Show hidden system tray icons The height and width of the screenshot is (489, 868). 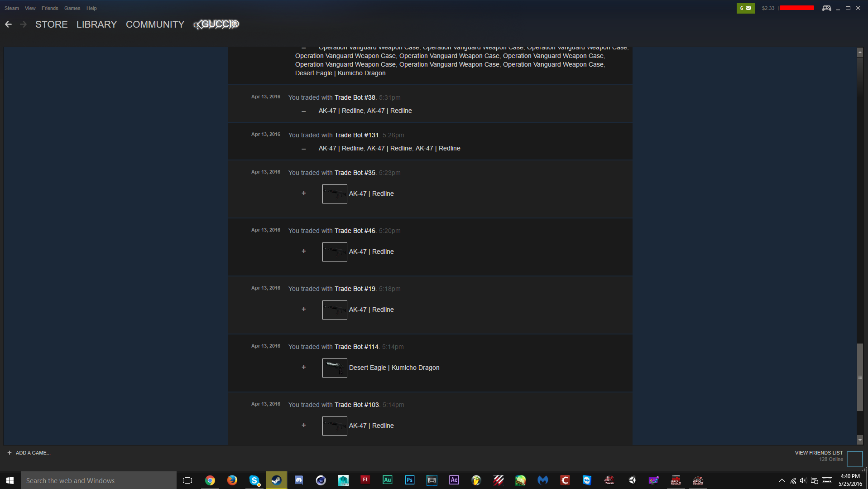(782, 480)
